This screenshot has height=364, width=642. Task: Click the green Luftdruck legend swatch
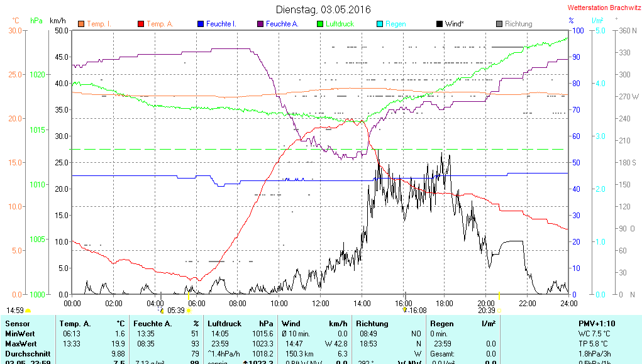[319, 25]
